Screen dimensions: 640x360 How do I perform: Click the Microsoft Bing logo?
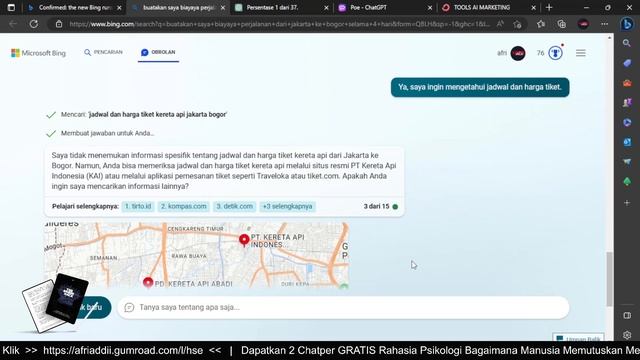tap(38, 53)
